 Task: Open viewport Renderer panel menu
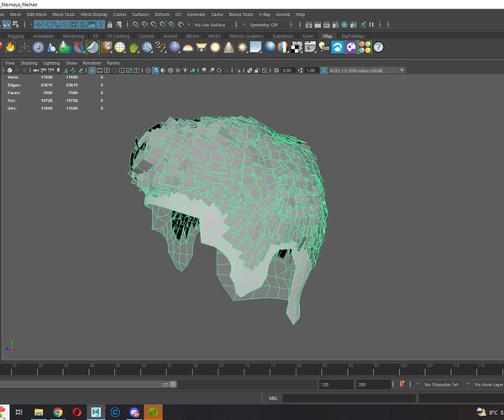[x=92, y=63]
